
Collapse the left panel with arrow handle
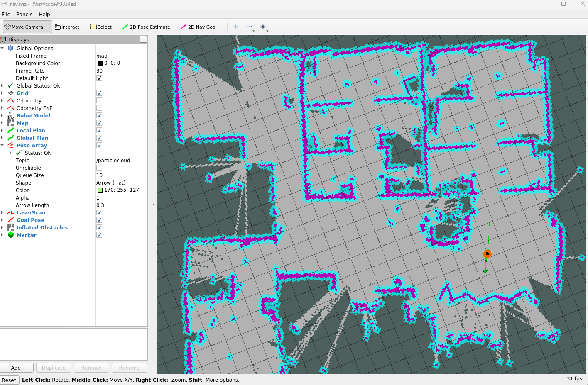tap(154, 205)
